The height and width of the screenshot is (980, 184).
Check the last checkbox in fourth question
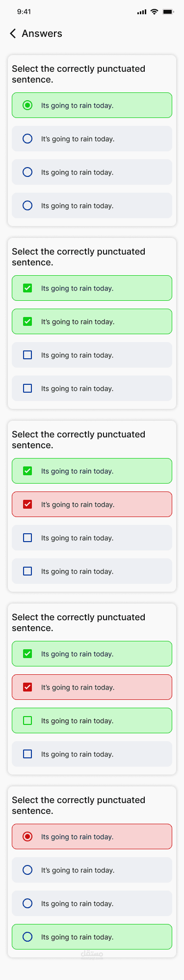tap(27, 754)
